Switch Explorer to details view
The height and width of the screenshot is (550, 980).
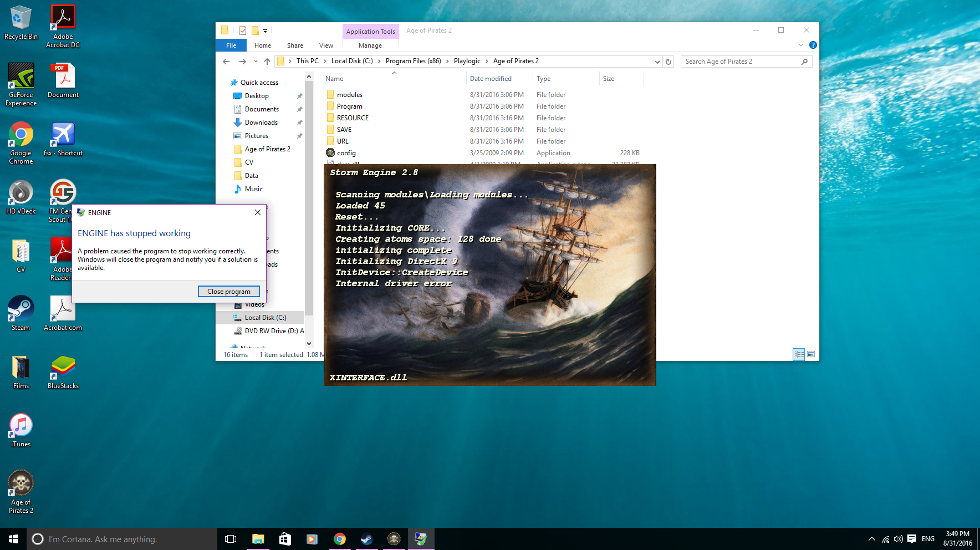[799, 354]
